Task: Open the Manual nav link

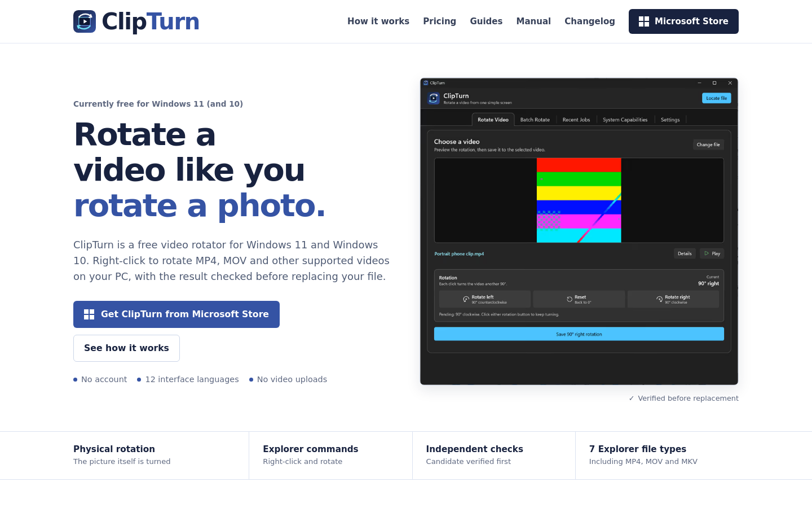Action: click(533, 21)
